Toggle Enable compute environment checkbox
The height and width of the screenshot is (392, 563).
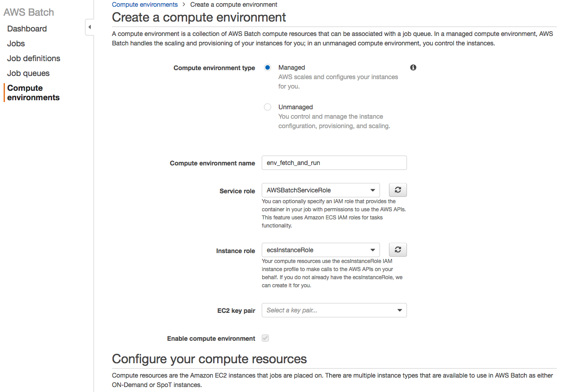click(265, 338)
